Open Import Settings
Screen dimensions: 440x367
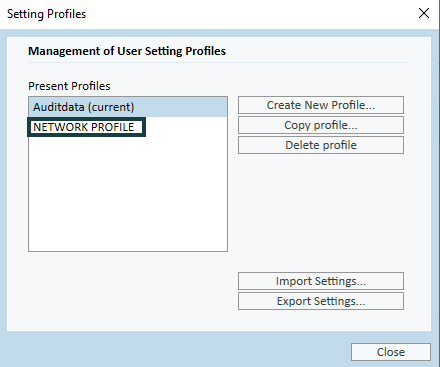(x=321, y=281)
